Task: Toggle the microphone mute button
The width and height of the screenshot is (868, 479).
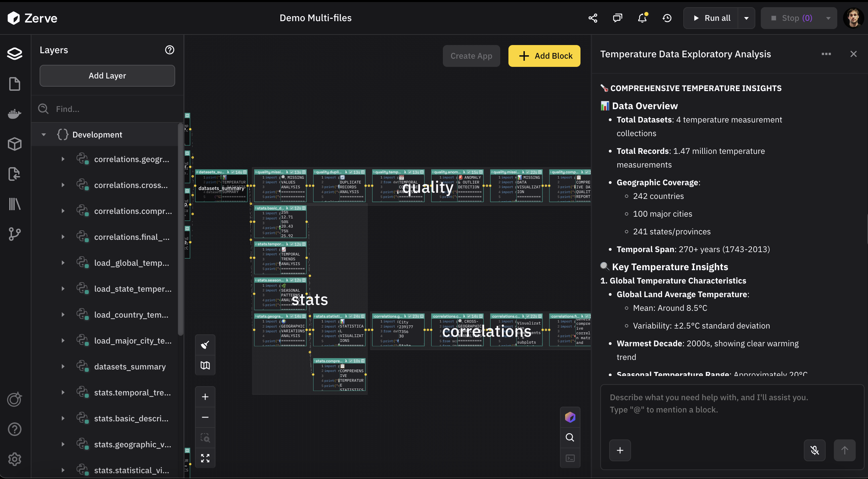Action: 814,450
